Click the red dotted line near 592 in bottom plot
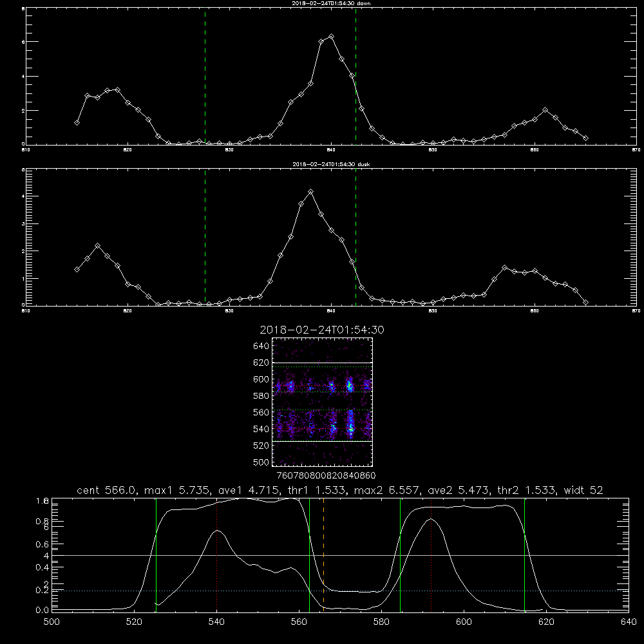644x644 pixels. click(431, 554)
